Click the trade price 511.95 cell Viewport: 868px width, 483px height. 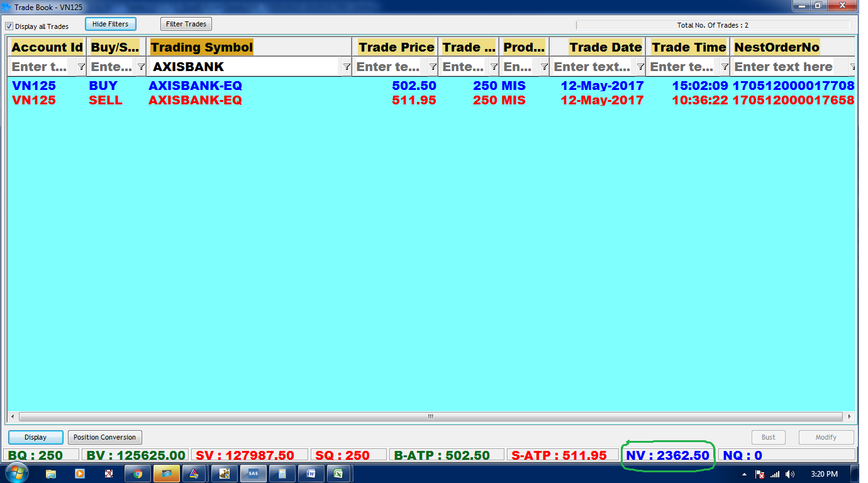(414, 100)
